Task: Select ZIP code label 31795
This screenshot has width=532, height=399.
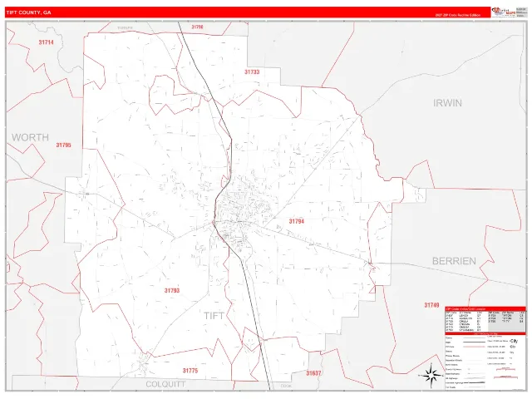Action: (63, 145)
